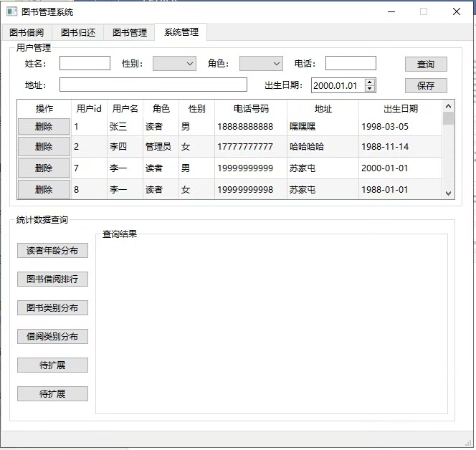Select birth date cell 1998-03-05
This screenshot has width=476, height=450.
[401, 126]
